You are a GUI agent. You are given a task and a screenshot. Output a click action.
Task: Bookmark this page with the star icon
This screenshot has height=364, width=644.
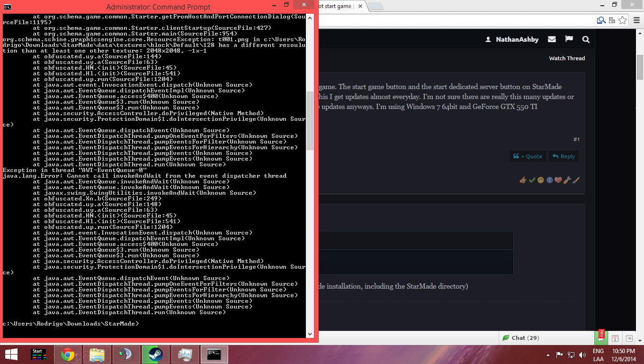[622, 20]
